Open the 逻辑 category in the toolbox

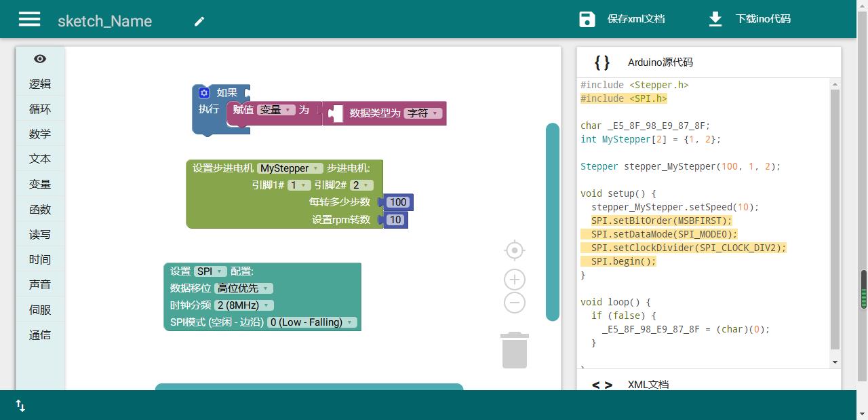pyautogui.click(x=40, y=84)
